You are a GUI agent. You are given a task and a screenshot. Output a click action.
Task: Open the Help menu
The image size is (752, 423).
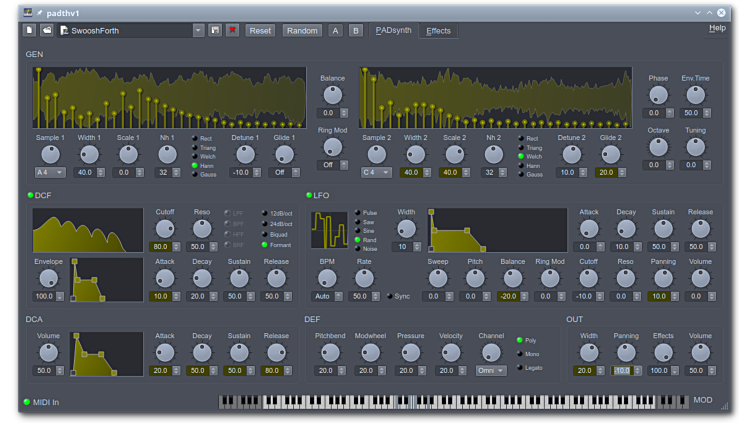tap(717, 28)
